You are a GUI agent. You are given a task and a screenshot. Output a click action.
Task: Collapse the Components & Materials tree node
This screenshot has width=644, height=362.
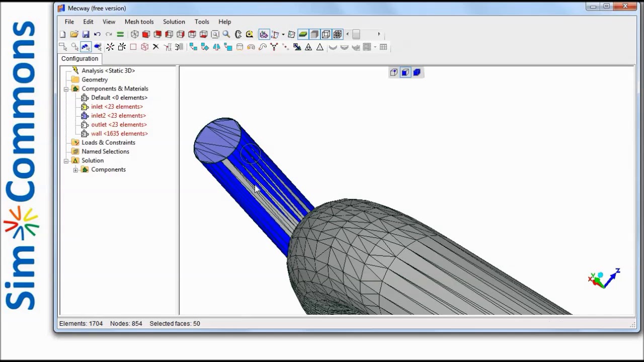66,89
